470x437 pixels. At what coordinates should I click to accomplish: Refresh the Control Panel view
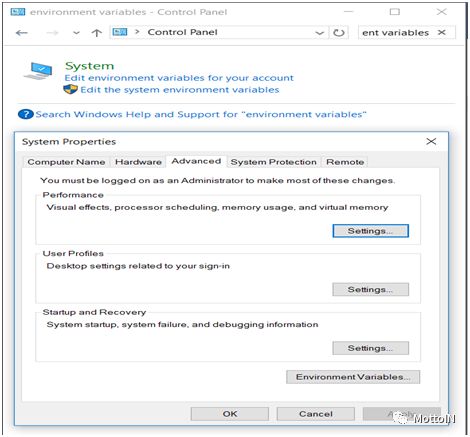pyautogui.click(x=339, y=33)
